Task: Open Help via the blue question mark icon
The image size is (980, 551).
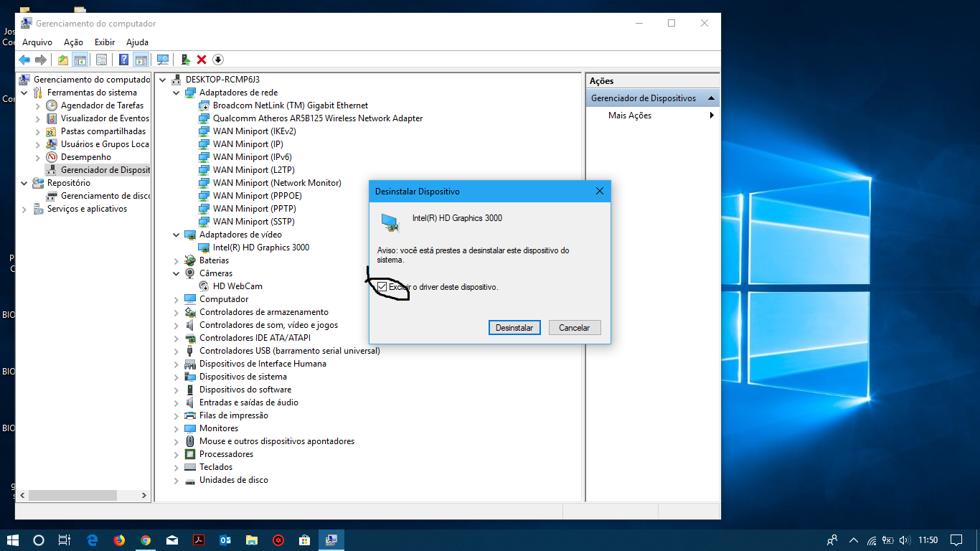Action: pos(124,60)
